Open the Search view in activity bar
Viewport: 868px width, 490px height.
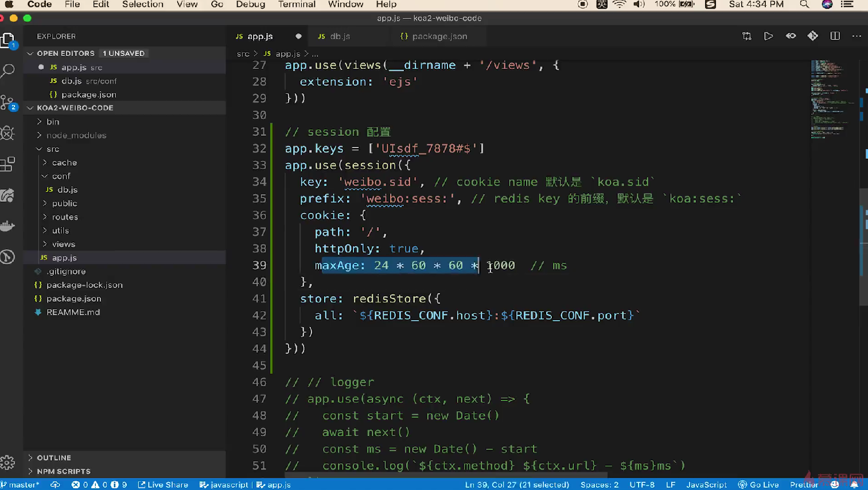(x=8, y=71)
